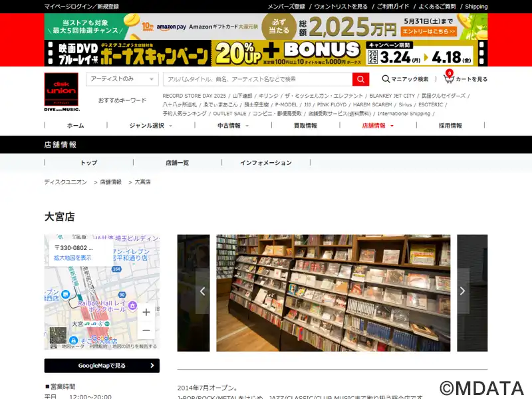Open the OUTLET SALE link
Viewport: 532px width, 399px height.
[x=229, y=113]
